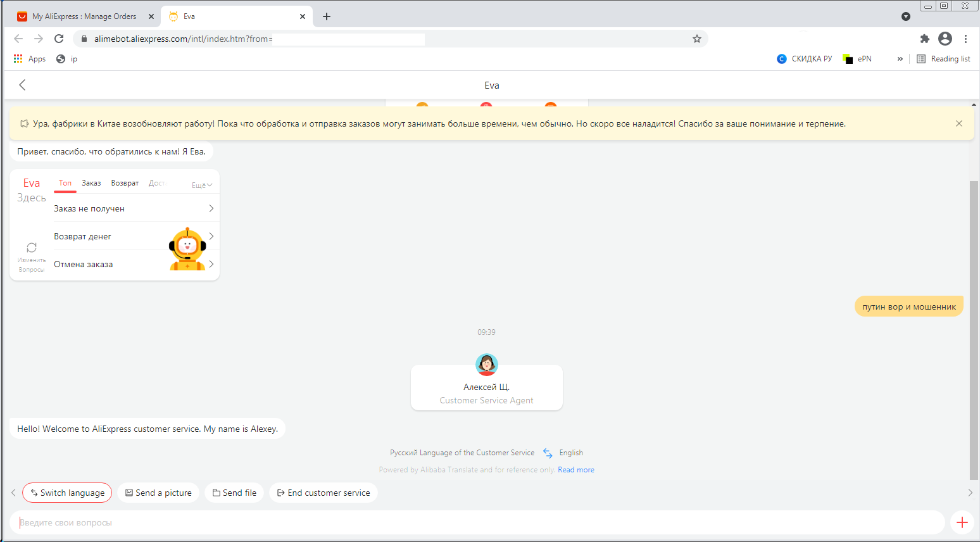Open a new browser tab
This screenshot has width=980, height=542.
click(327, 16)
